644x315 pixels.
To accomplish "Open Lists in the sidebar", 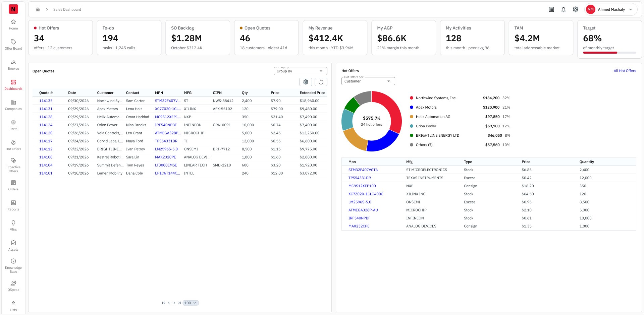I will 13,306.
